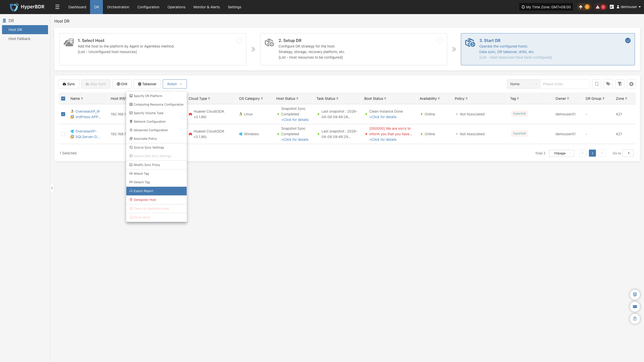Open the Orchestration top tab
Screen dimensions: 644x362
[118, 7]
